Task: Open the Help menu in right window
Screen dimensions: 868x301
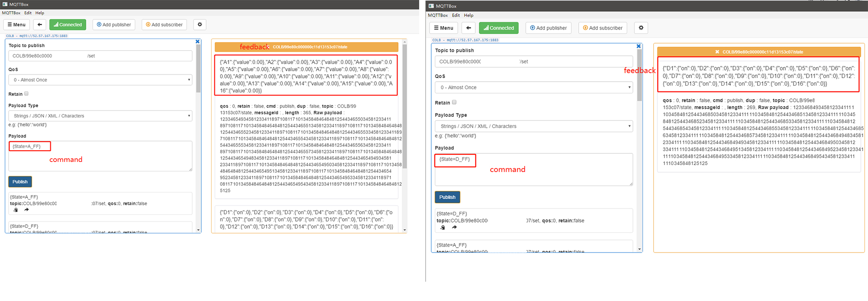Action: tap(469, 15)
